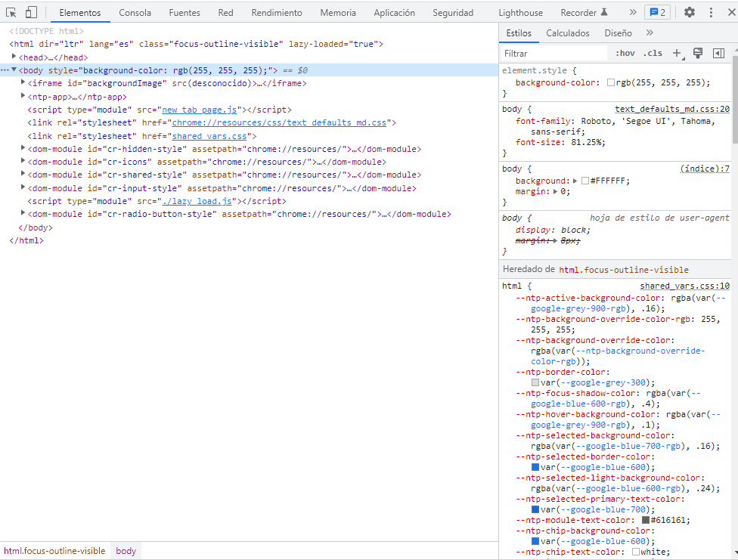Open the issues counter showing 2
The image size is (738, 560).
pyautogui.click(x=656, y=13)
